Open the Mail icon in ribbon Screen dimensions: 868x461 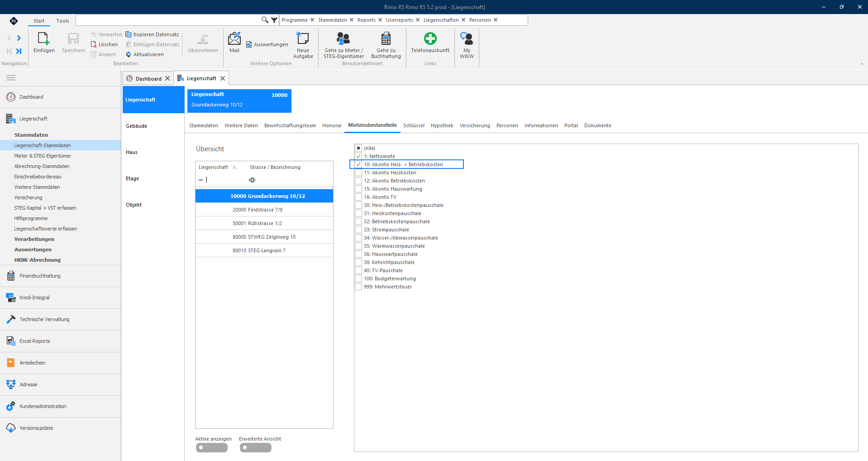[x=234, y=39]
